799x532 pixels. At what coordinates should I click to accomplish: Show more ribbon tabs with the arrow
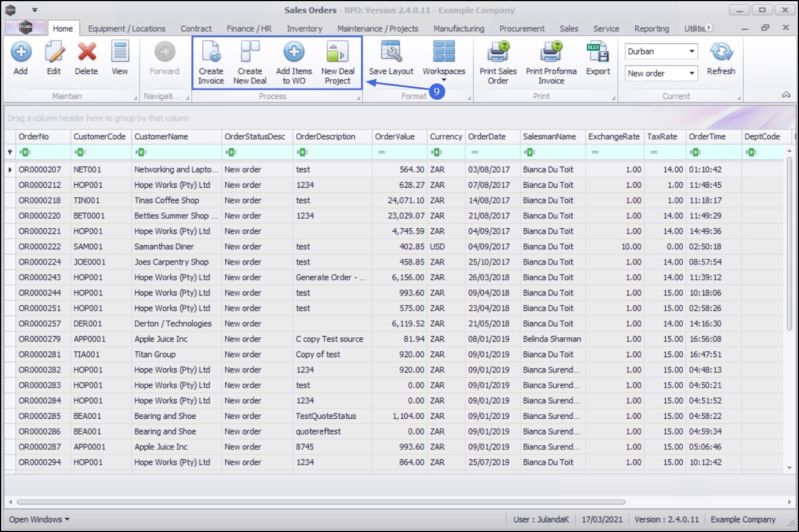pyautogui.click(x=709, y=28)
